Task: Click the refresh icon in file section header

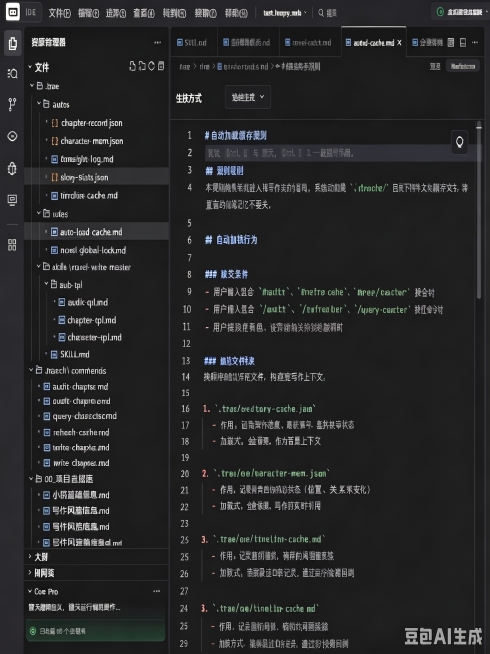Action: (x=151, y=66)
